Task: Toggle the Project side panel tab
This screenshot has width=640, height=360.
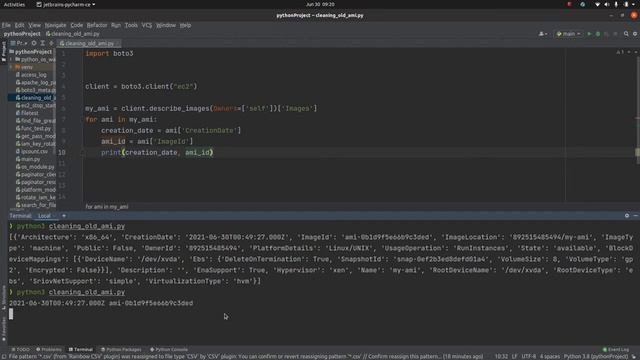Action: click(4, 51)
